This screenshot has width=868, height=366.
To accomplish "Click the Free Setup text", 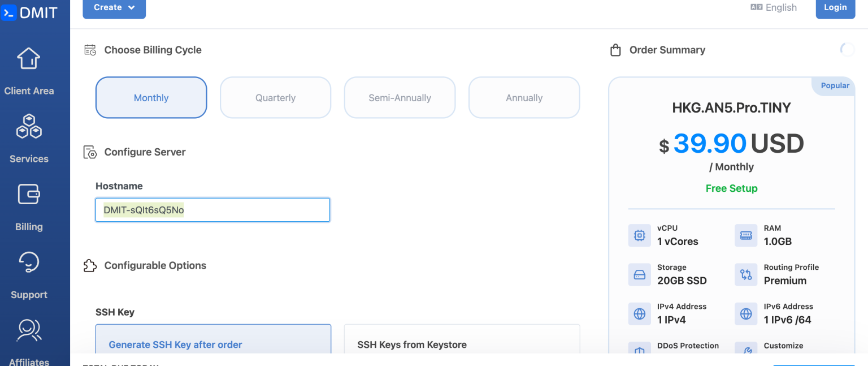I will tap(731, 188).
